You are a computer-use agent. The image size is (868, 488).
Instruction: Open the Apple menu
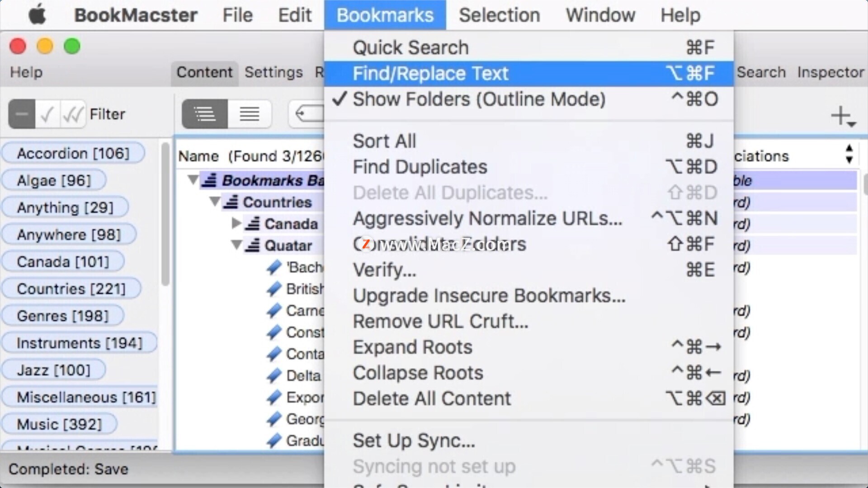[x=37, y=15]
